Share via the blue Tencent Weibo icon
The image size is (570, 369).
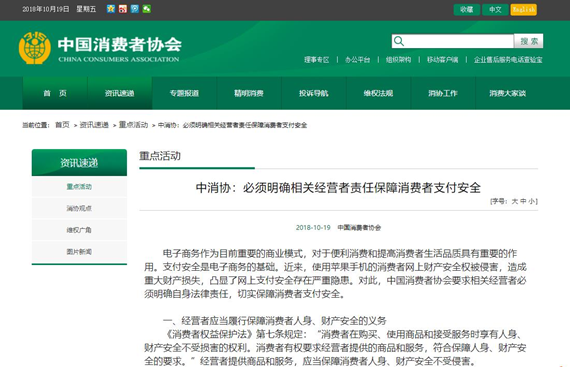(135, 9)
